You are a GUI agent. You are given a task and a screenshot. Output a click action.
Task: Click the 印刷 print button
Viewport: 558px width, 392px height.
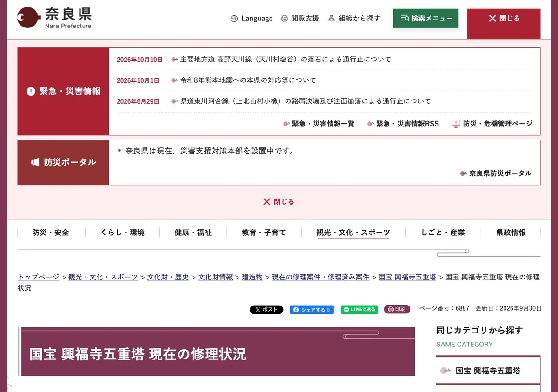coord(397,309)
